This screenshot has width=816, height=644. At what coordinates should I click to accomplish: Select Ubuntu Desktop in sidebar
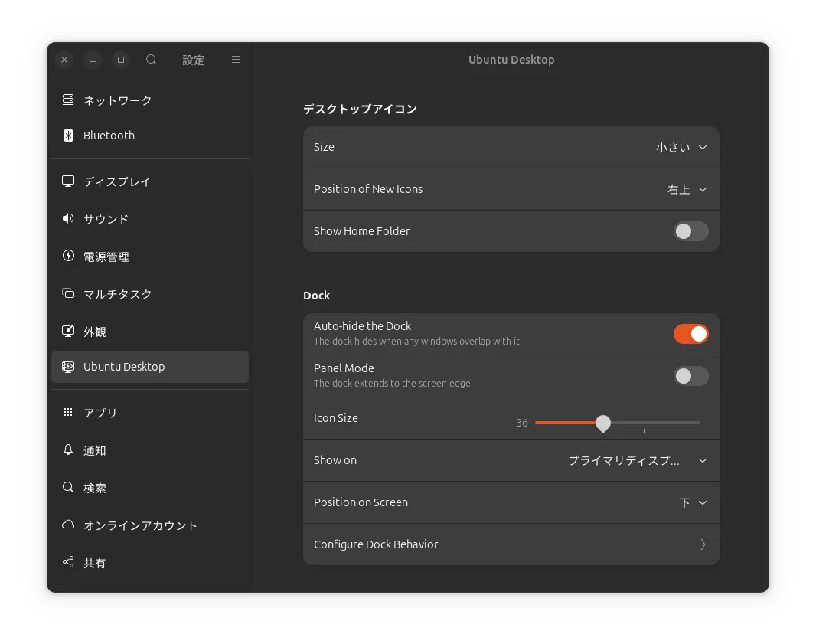(x=150, y=367)
